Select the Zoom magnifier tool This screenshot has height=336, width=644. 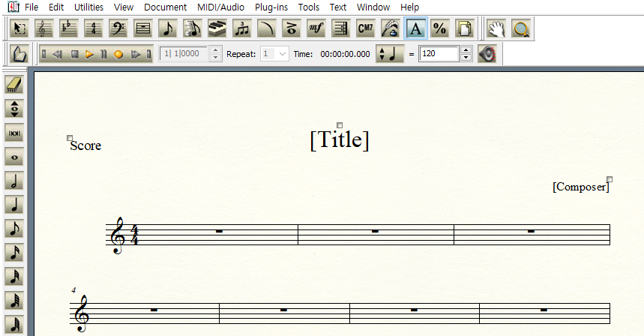coord(521,28)
